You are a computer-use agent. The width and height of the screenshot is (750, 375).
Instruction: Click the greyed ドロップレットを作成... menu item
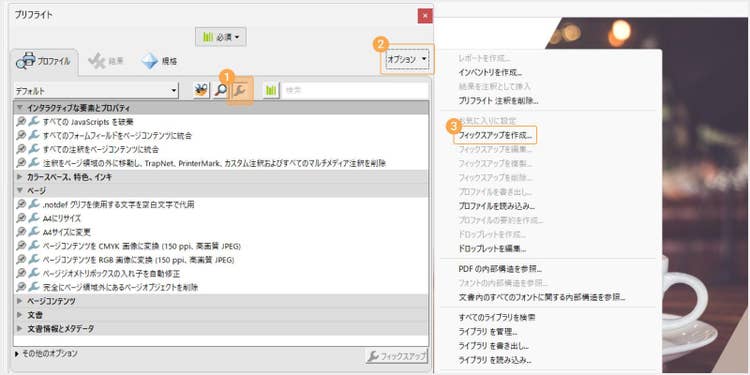(x=492, y=235)
